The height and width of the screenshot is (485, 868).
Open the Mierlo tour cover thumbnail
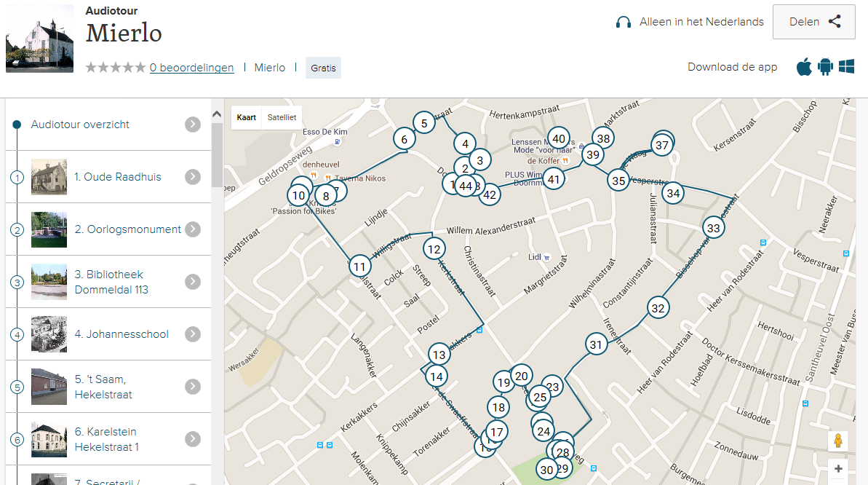40,39
